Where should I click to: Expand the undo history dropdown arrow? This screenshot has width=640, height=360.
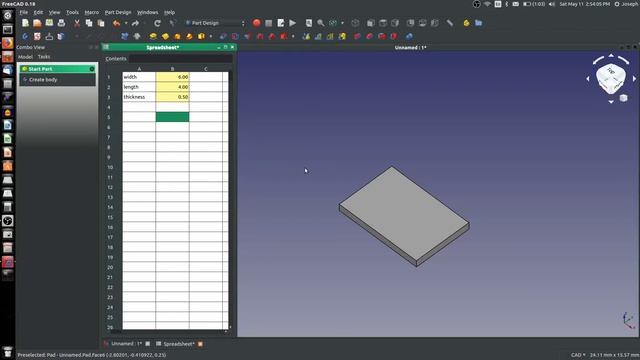(126, 23)
